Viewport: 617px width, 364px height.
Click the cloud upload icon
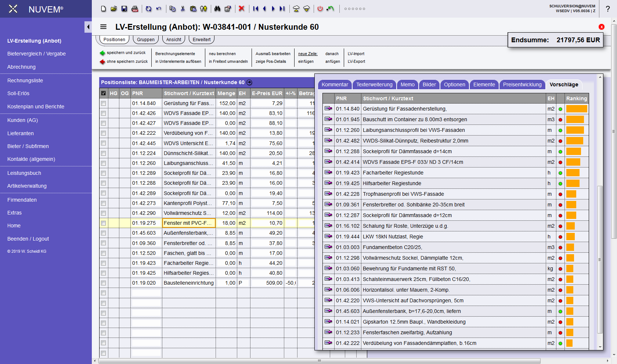tap(296, 8)
